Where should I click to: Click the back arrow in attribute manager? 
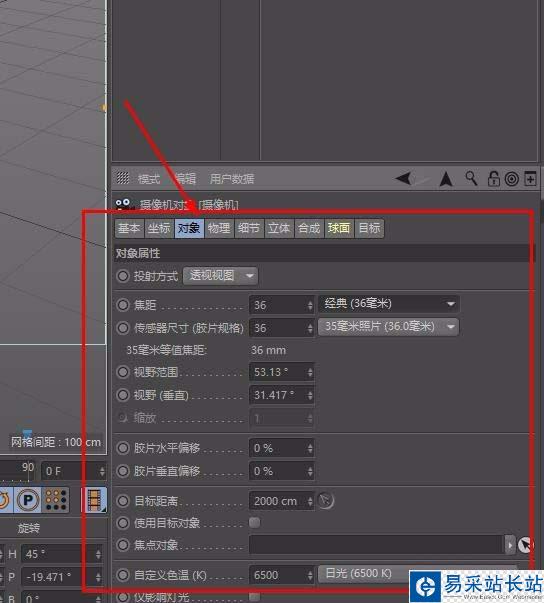(x=404, y=178)
